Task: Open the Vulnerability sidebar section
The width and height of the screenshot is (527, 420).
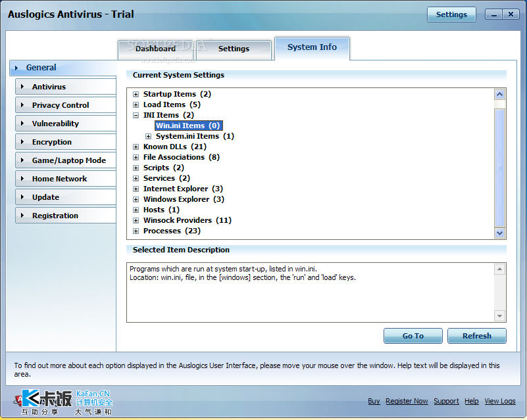Action: [66, 124]
